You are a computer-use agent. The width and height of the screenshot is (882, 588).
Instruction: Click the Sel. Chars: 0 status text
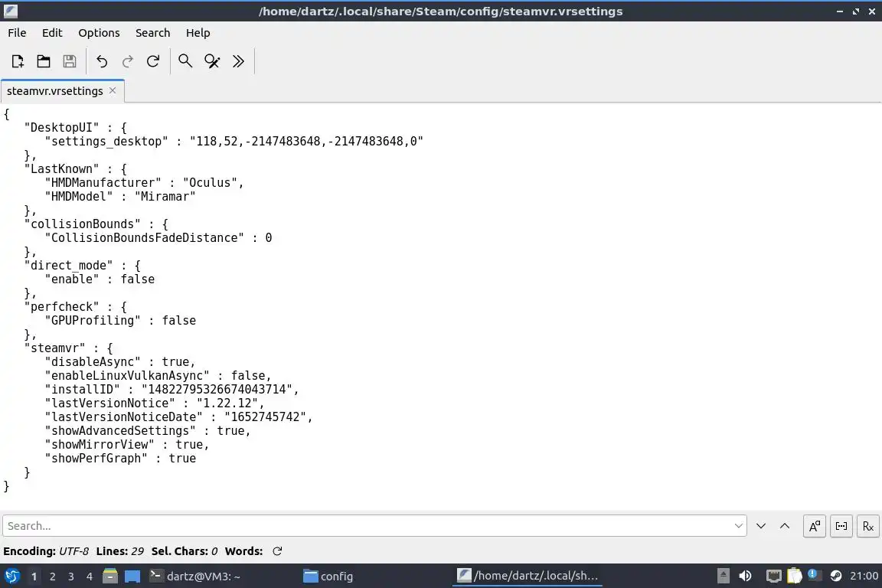click(185, 551)
